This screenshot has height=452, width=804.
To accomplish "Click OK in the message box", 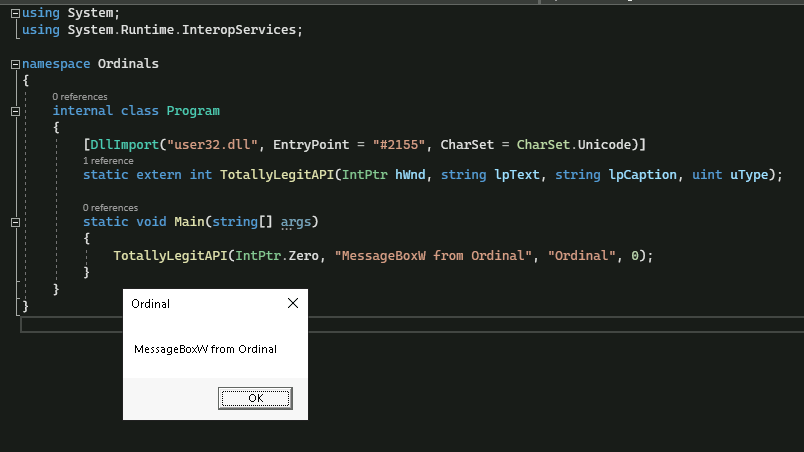I will pos(255,398).
